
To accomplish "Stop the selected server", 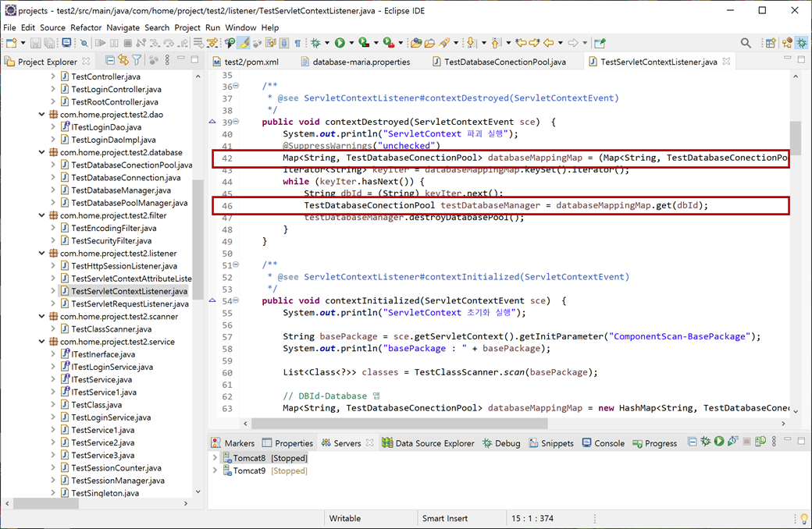I will point(747,442).
